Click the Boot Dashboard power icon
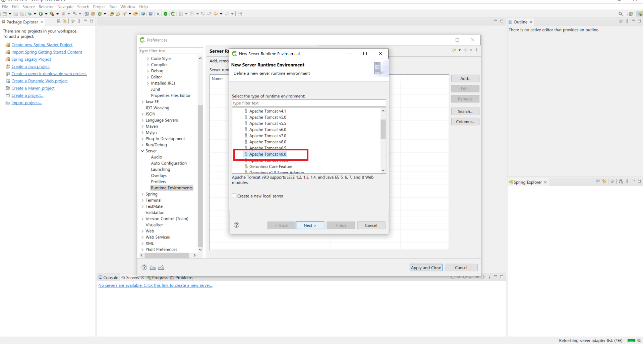Screen dimensions: 644x344 point(166,14)
